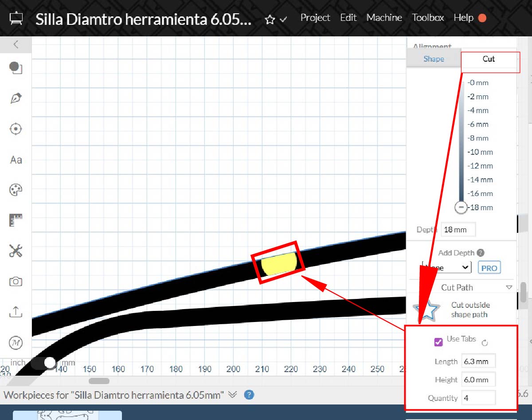The width and height of the screenshot is (532, 420).
Task: Open the camera image trace tool
Action: pos(16,282)
